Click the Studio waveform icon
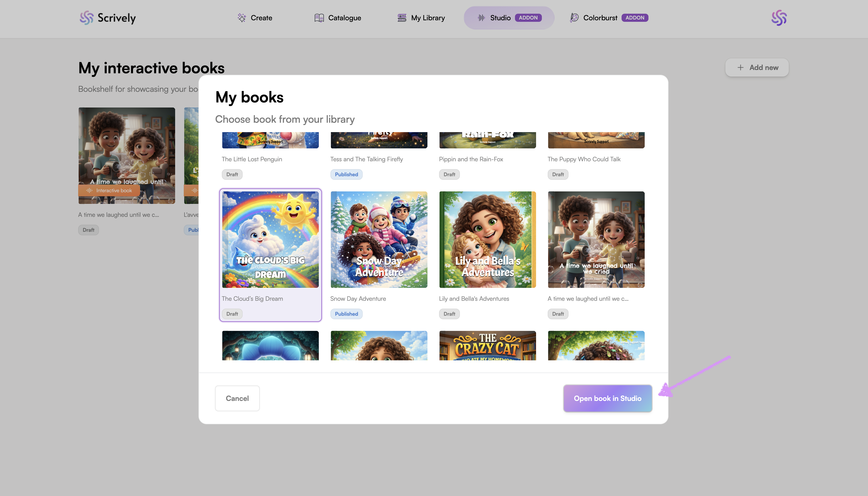868x496 pixels. click(481, 18)
